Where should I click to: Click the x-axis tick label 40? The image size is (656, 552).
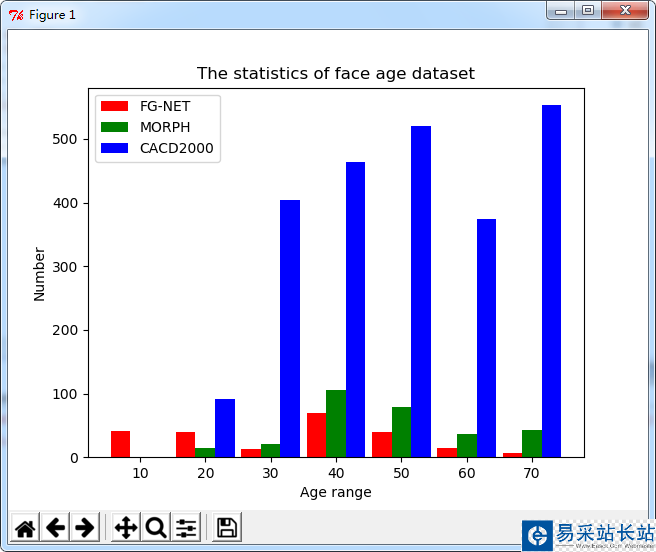tap(336, 473)
